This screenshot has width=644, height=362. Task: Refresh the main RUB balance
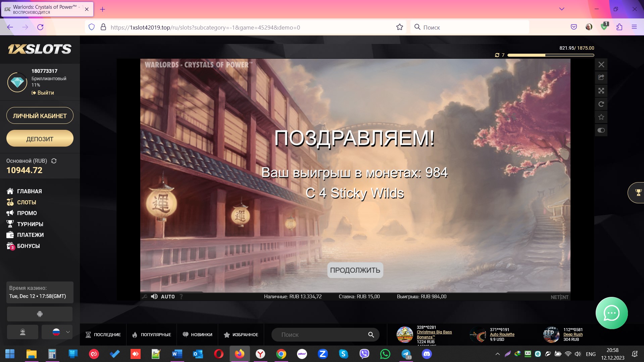point(54,161)
